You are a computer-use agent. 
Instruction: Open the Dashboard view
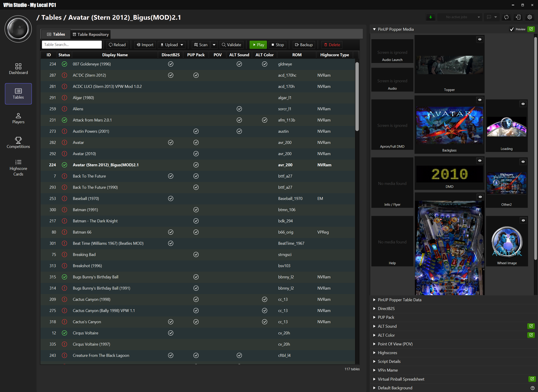[18, 69]
